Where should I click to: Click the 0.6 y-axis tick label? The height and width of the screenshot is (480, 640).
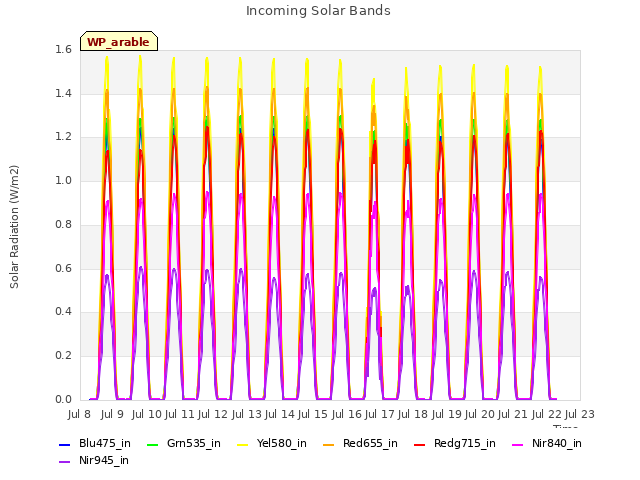click(x=63, y=269)
